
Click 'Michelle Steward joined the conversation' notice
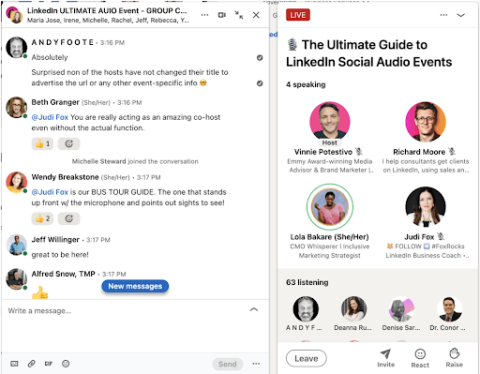pos(135,161)
